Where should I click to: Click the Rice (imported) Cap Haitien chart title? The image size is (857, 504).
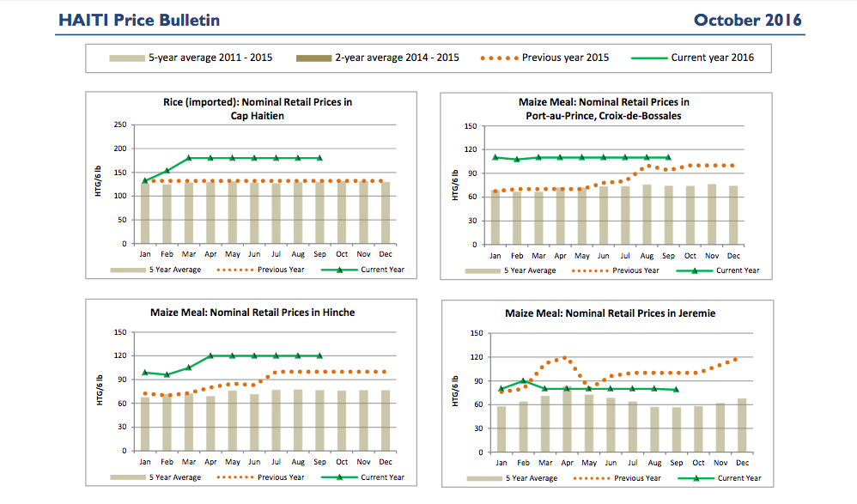pyautogui.click(x=258, y=108)
